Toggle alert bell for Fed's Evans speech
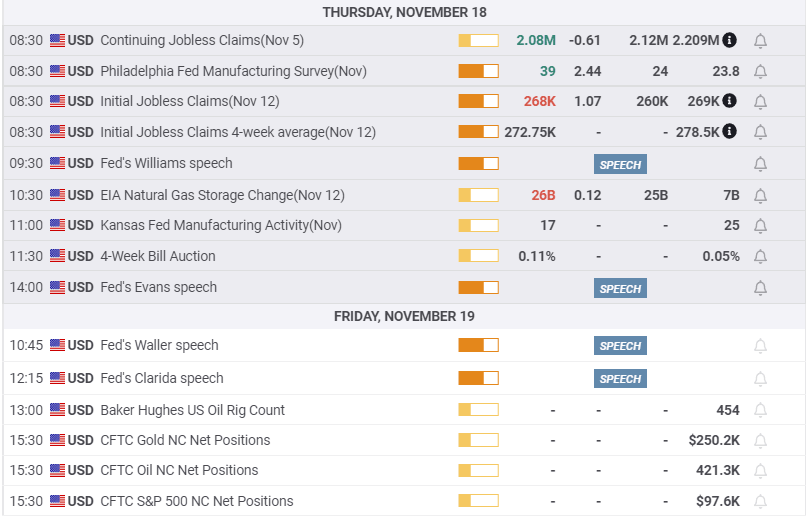This screenshot has height=516, width=806. click(x=760, y=288)
